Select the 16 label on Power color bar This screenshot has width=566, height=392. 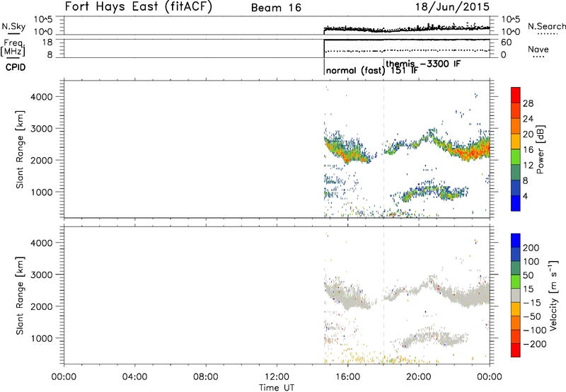pos(528,150)
